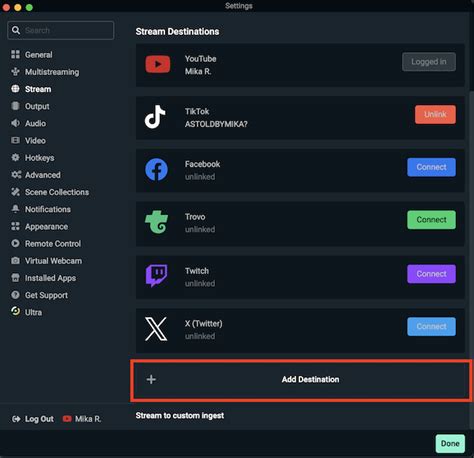Open General settings section
Viewport: 474px width, 458px height.
coord(38,55)
